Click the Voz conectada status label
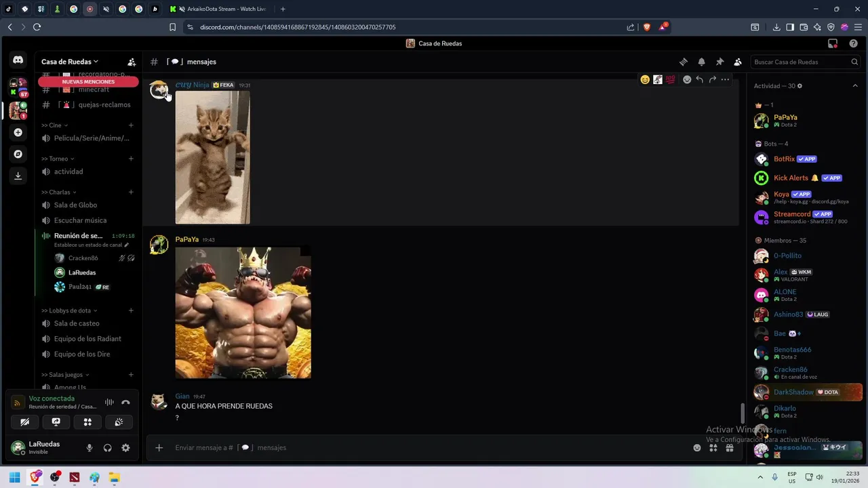Viewport: 868px width, 488px height. [52, 399]
